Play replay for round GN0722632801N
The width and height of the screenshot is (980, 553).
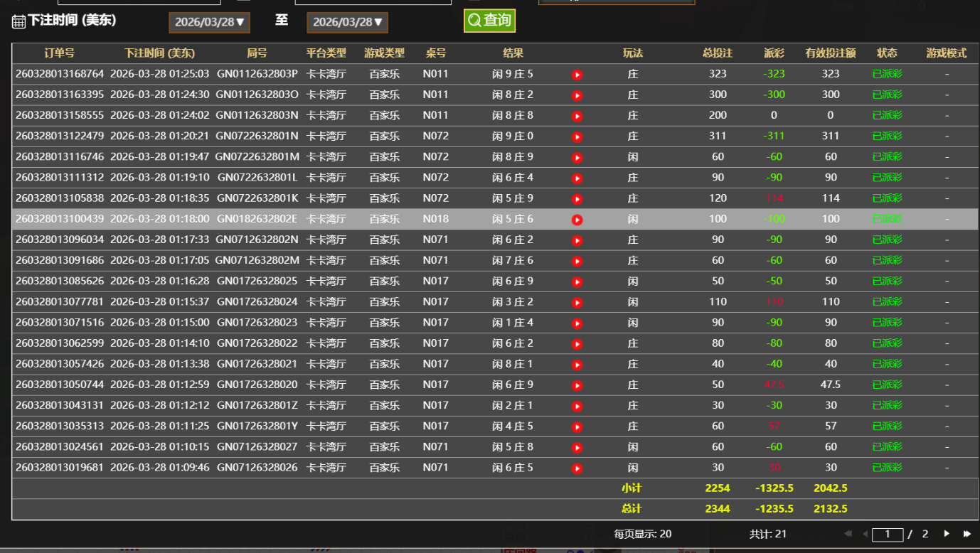[577, 136]
